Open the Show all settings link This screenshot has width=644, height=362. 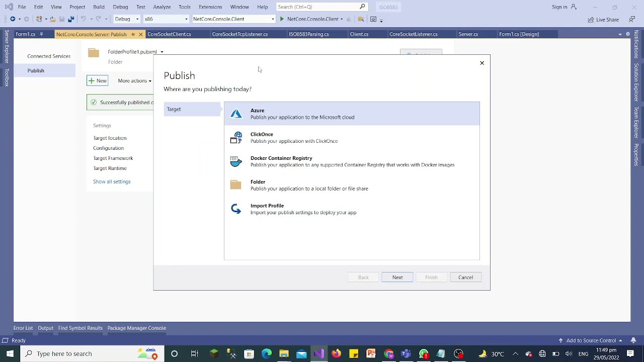click(112, 182)
